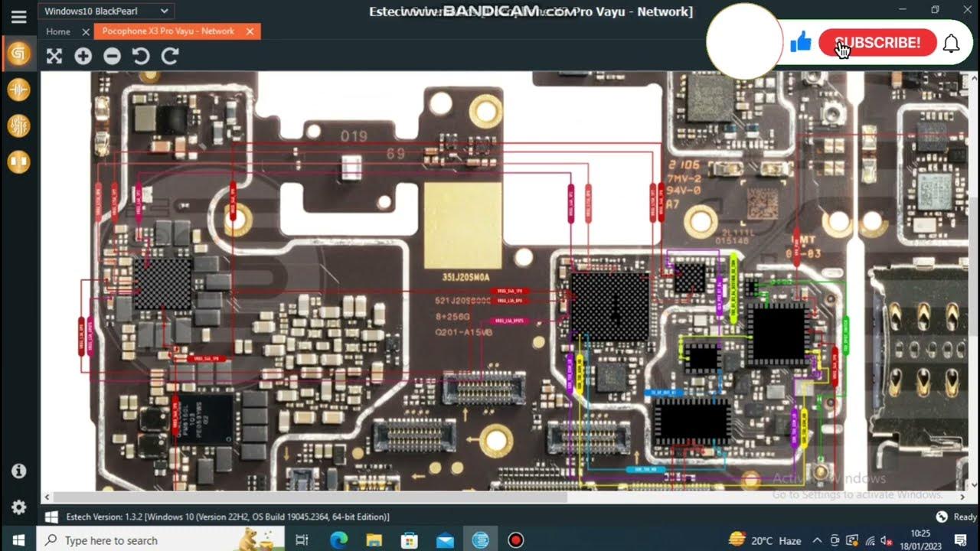Click the horizontal scrollbar thumb
The height and width of the screenshot is (551, 980).
tap(310, 497)
